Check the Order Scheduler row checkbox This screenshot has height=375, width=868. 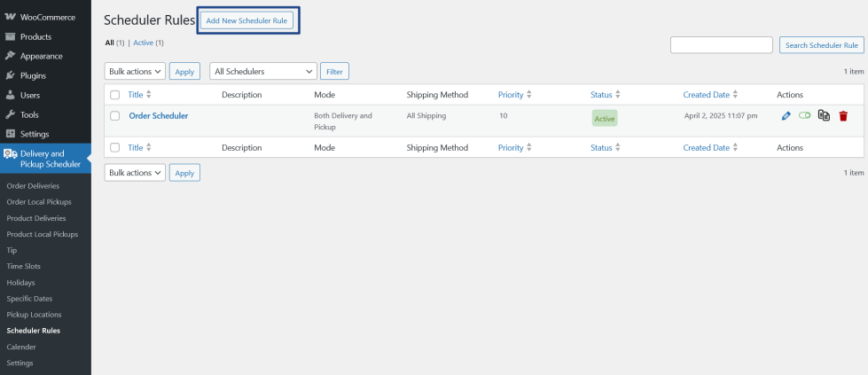[x=115, y=115]
